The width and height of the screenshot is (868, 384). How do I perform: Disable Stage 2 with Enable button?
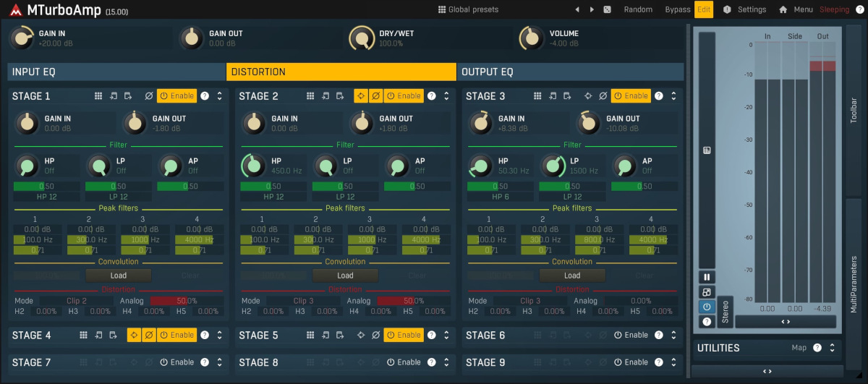(404, 96)
